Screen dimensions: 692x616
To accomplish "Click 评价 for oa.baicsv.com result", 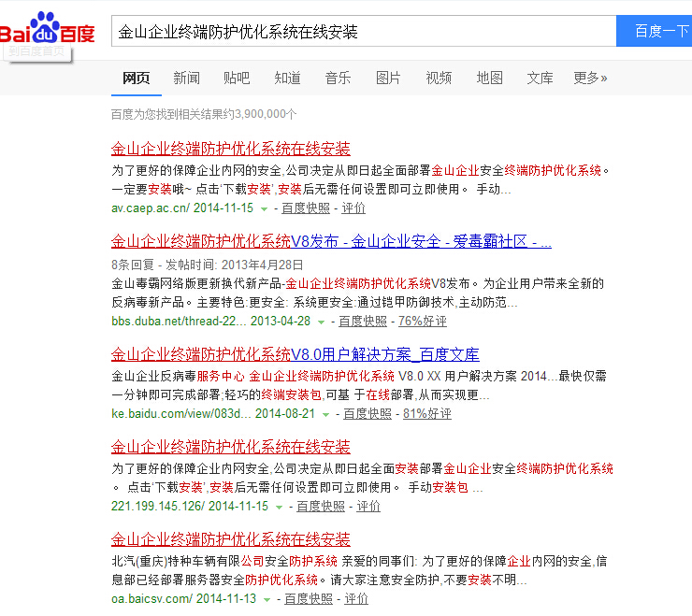I will (x=356, y=599).
